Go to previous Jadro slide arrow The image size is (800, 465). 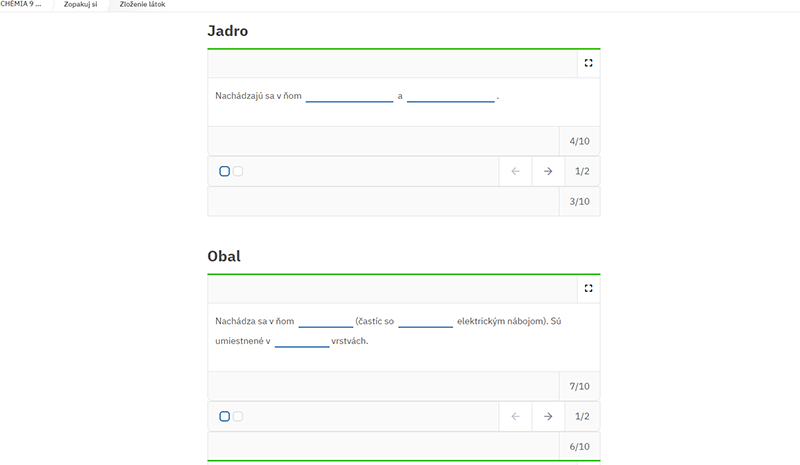click(515, 172)
